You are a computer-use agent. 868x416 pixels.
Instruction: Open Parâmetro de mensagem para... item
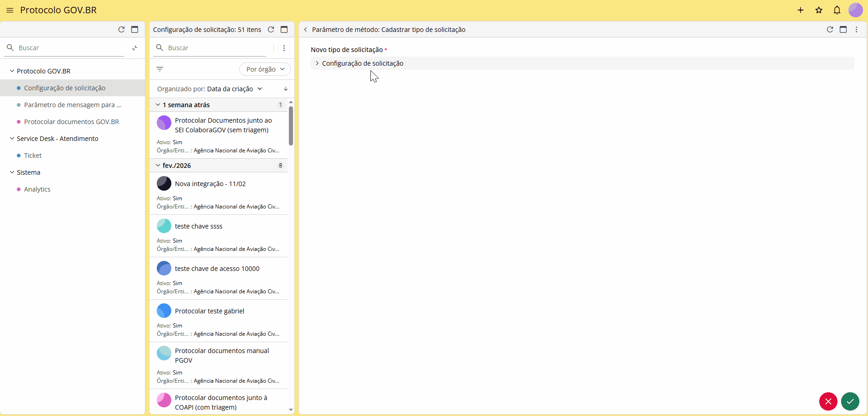[72, 105]
